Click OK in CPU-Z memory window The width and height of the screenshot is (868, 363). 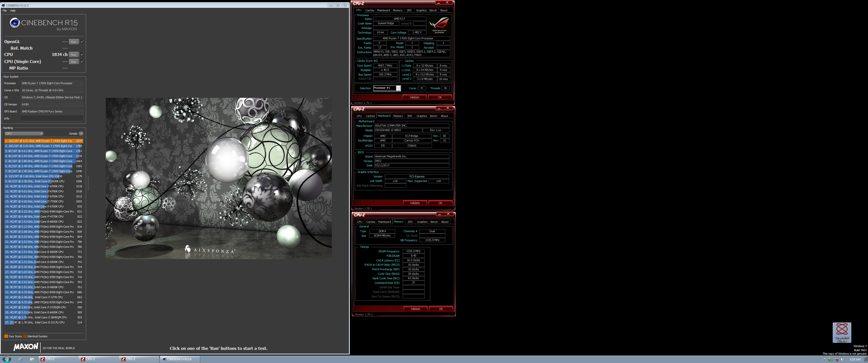coord(441,309)
